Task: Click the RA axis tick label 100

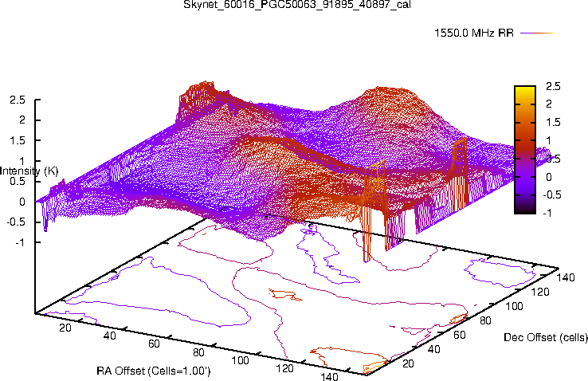Action: [x=240, y=360]
